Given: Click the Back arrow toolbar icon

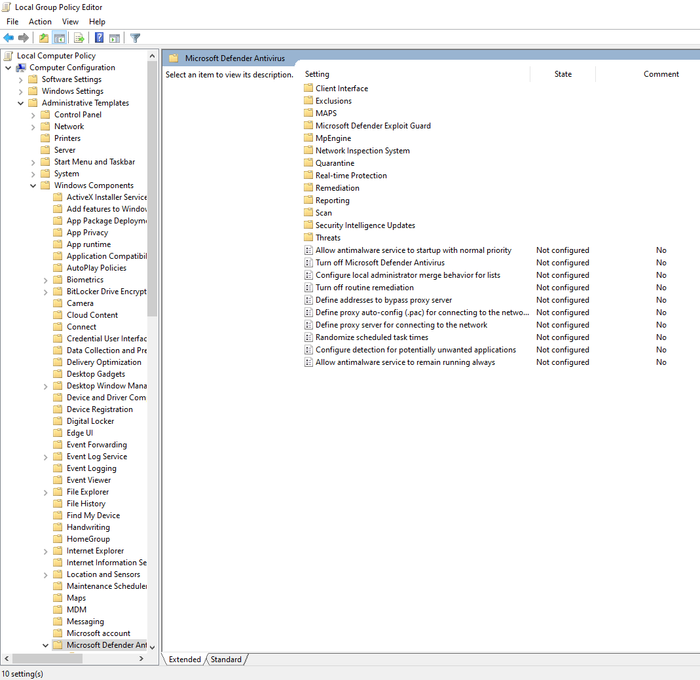Looking at the screenshot, I should [x=8, y=38].
